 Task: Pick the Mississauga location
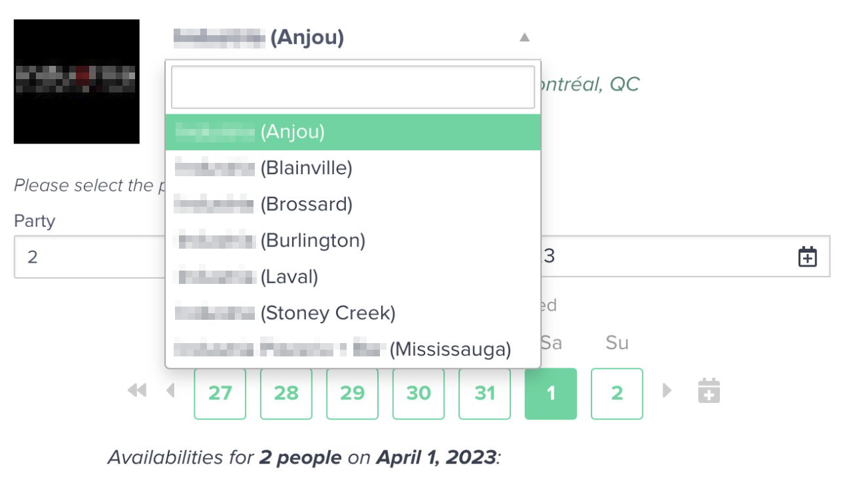[x=353, y=348]
